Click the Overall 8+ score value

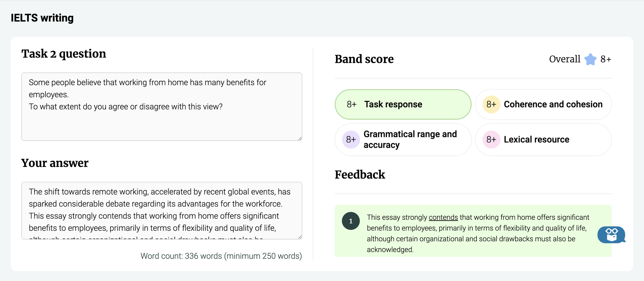pos(606,59)
